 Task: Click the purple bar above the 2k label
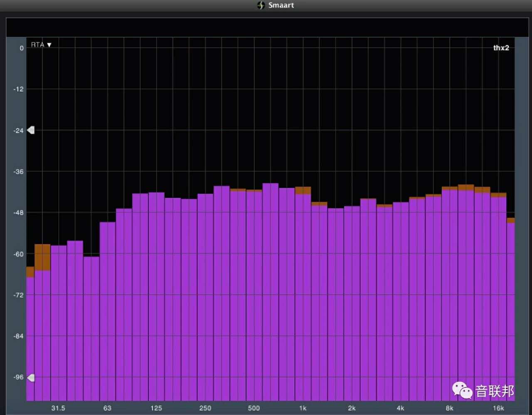pos(352,304)
